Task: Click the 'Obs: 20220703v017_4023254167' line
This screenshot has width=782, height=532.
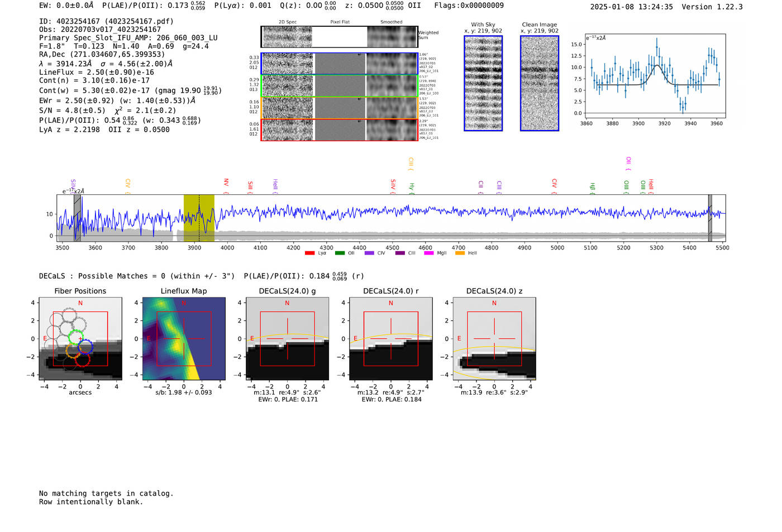Action: click(100, 30)
